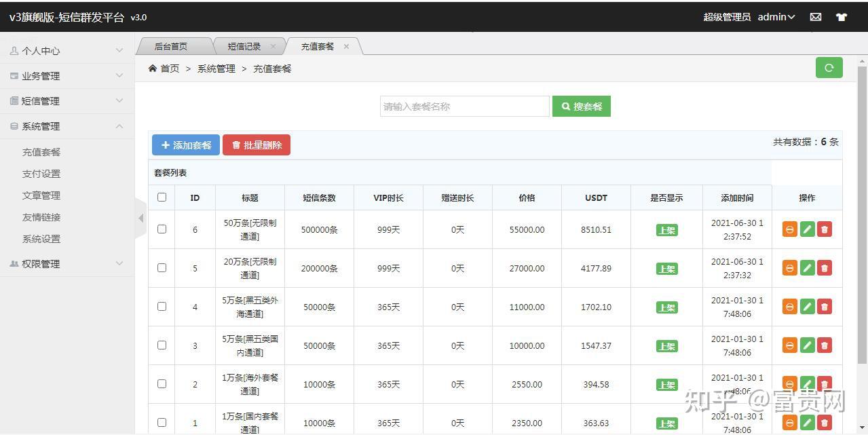Click the t-shirt skin theme icon
The height and width of the screenshot is (435, 868).
click(842, 17)
